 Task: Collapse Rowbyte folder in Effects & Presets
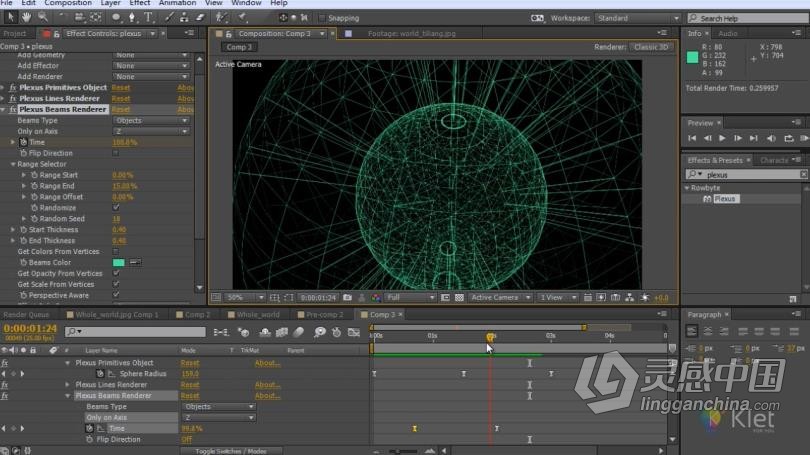[687, 188]
